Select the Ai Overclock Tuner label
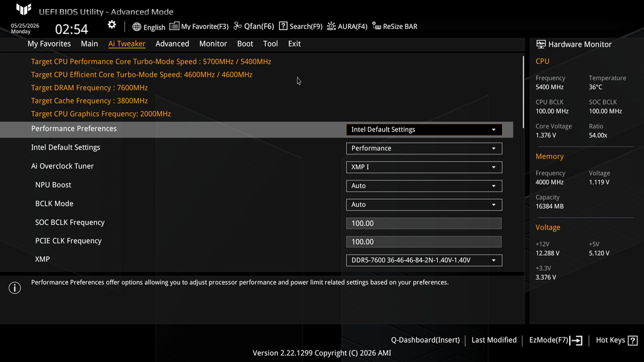 [x=62, y=166]
